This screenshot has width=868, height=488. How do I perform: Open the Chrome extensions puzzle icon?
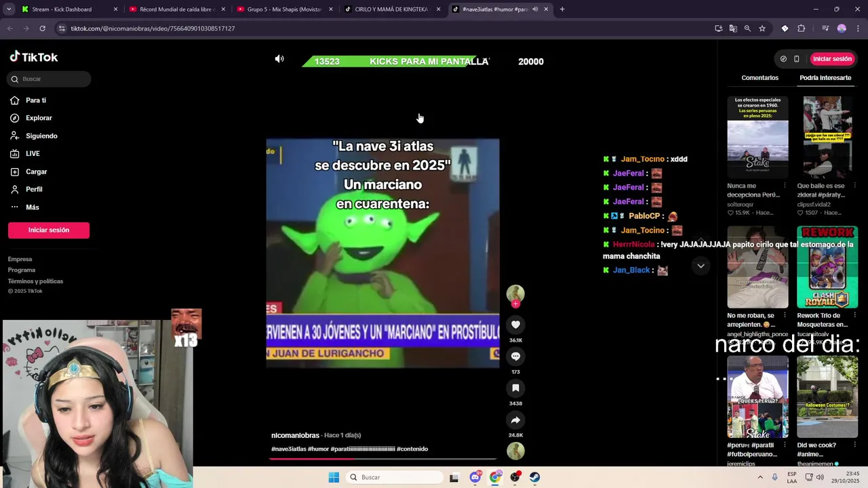pyautogui.click(x=802, y=28)
